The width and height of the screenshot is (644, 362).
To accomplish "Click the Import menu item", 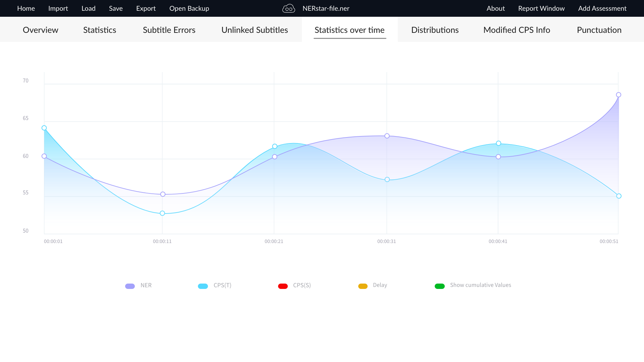I will pos(58,8).
